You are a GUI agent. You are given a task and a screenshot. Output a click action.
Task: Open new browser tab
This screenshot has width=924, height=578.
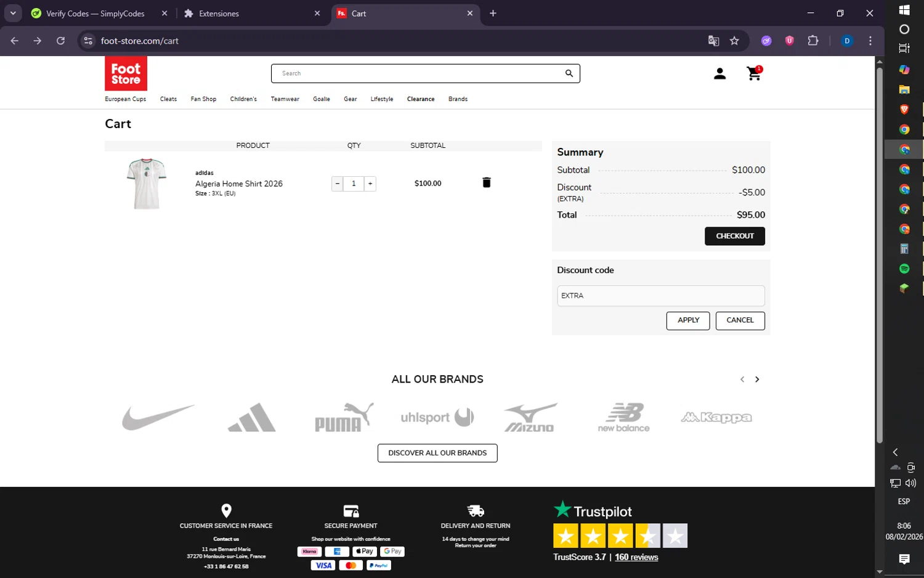493,14
